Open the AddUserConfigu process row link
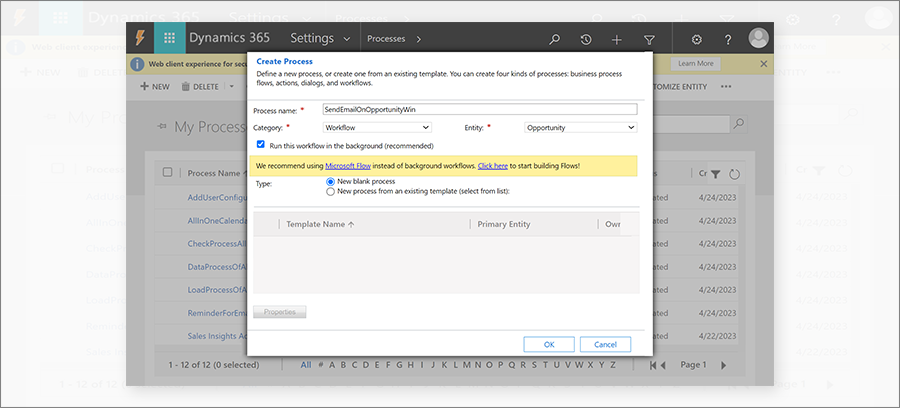The height and width of the screenshot is (408, 900). pyautogui.click(x=217, y=197)
